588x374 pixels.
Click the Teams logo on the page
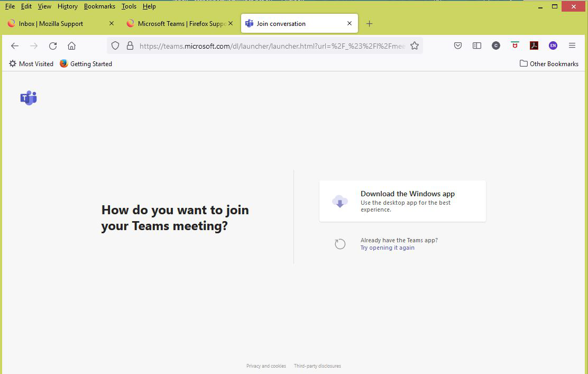point(29,98)
